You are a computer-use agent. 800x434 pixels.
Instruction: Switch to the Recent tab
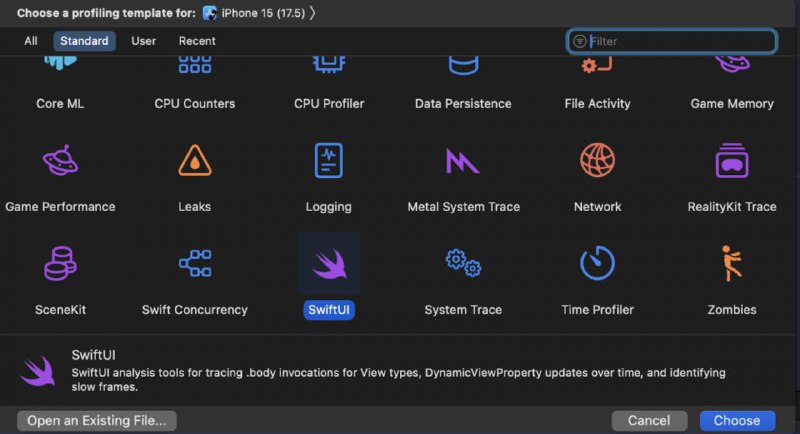coord(197,41)
